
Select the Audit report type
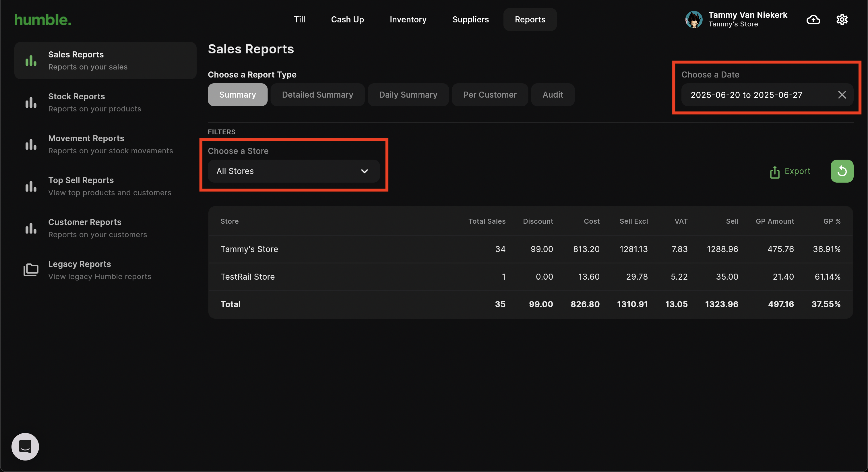[x=553, y=95]
